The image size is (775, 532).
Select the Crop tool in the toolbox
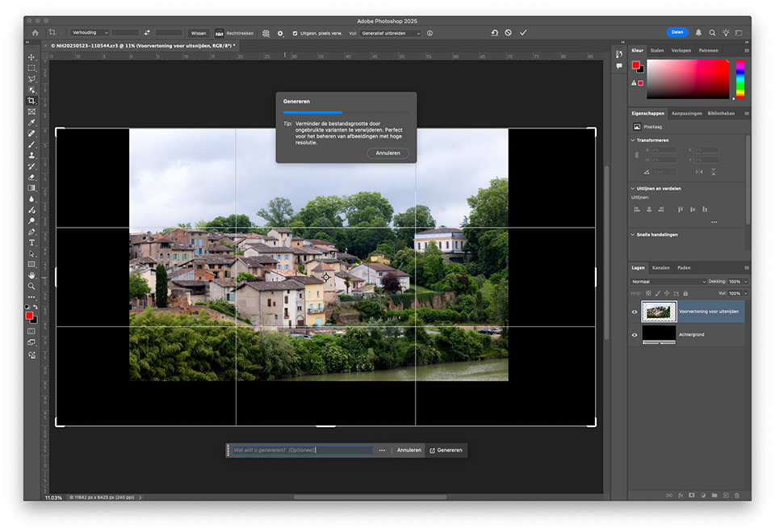(31, 101)
